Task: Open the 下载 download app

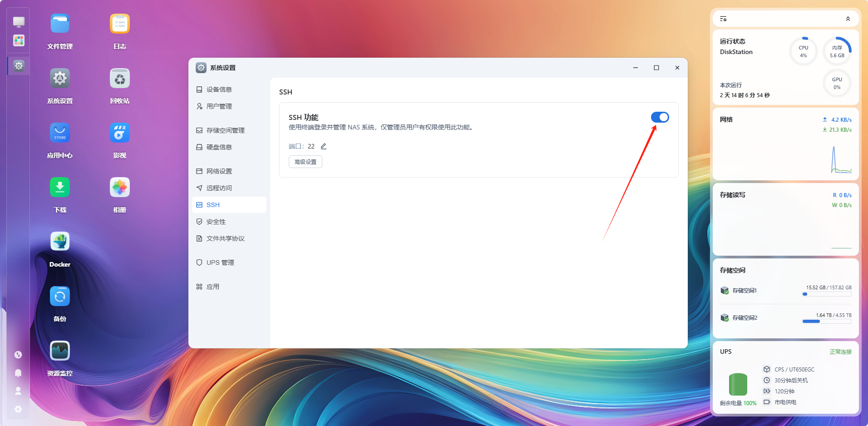Action: click(60, 187)
